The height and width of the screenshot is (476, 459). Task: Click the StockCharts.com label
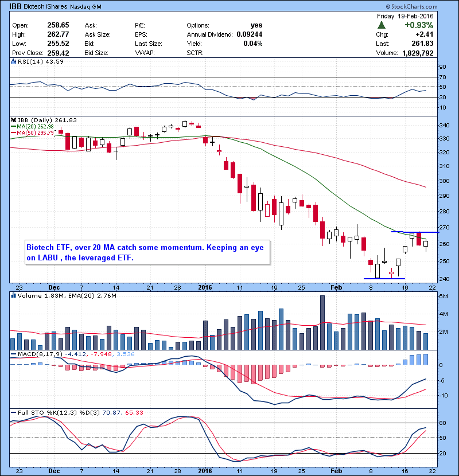[x=411, y=6]
